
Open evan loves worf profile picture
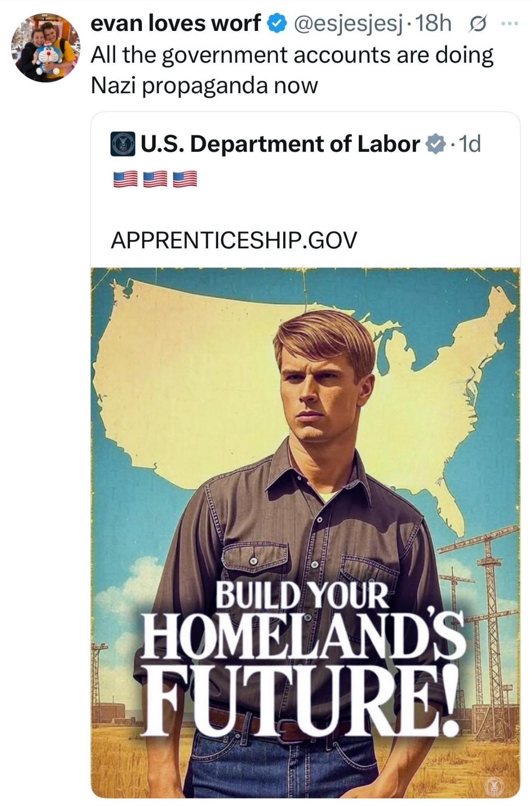(x=45, y=47)
